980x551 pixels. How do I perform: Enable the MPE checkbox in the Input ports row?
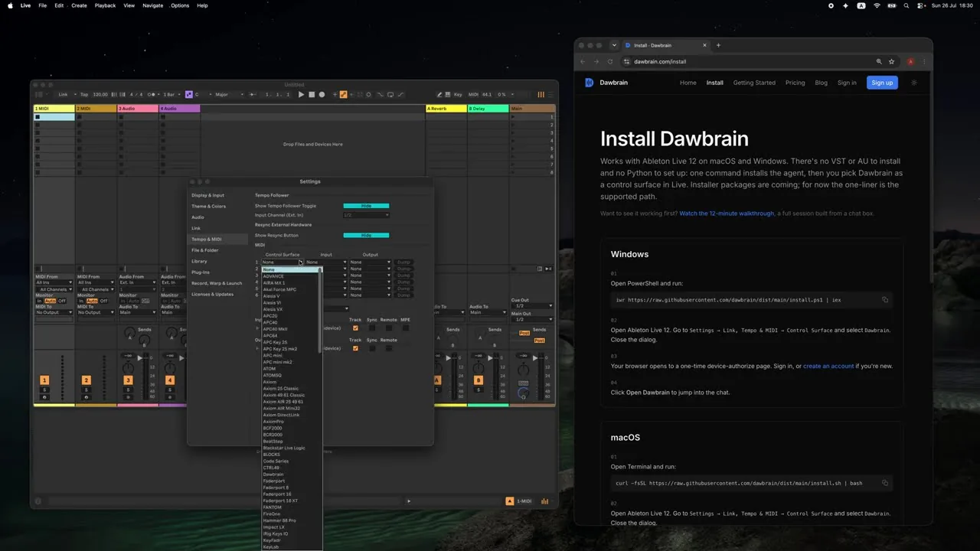click(406, 328)
